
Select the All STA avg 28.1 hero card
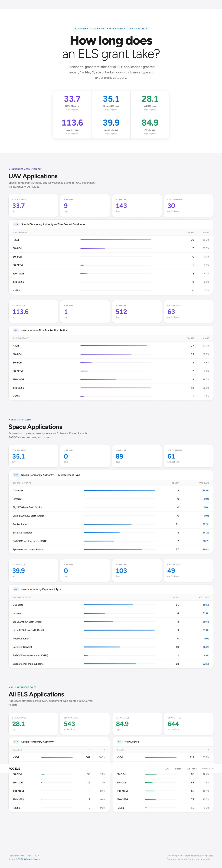pyautogui.click(x=150, y=103)
